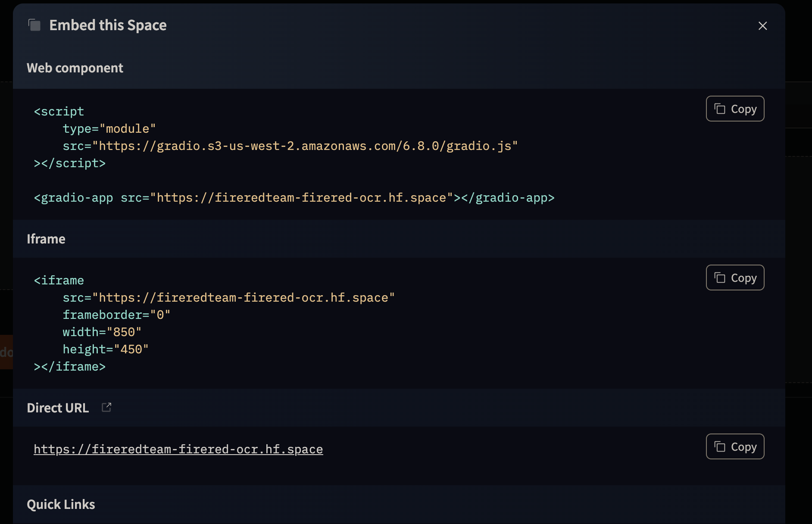Open the fireredteam-firered-ocr.hf.space underlined link

tap(178, 449)
